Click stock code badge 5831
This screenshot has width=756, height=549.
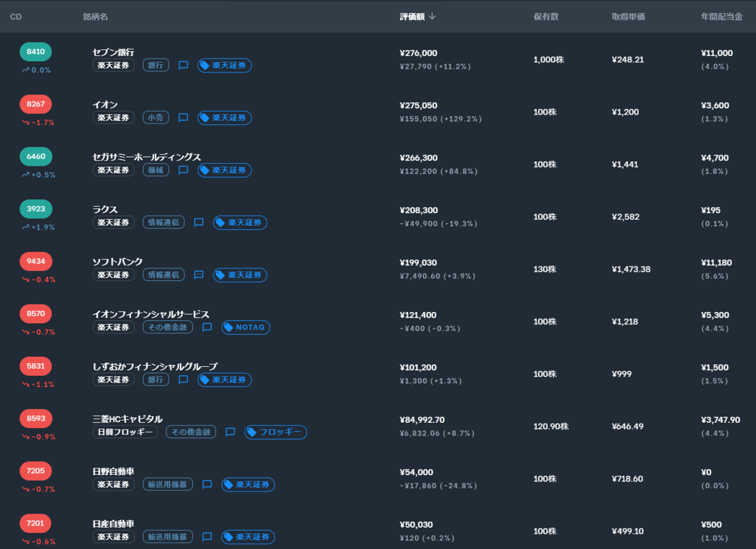point(35,366)
